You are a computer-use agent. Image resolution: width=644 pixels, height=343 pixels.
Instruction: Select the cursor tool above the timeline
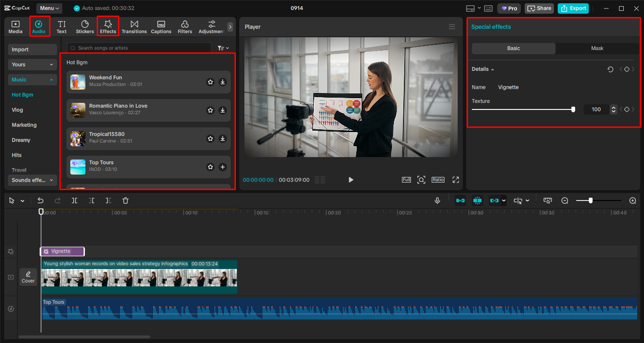pyautogui.click(x=12, y=200)
